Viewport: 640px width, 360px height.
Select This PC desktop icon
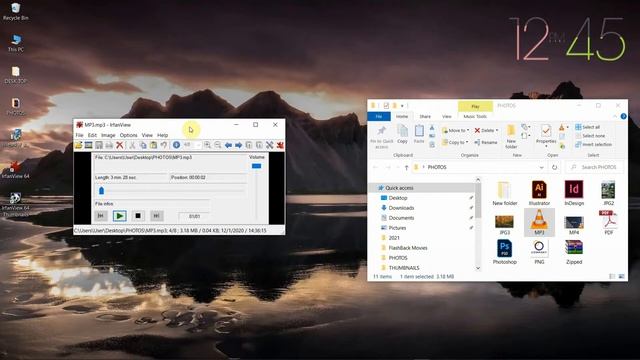pyautogui.click(x=16, y=43)
